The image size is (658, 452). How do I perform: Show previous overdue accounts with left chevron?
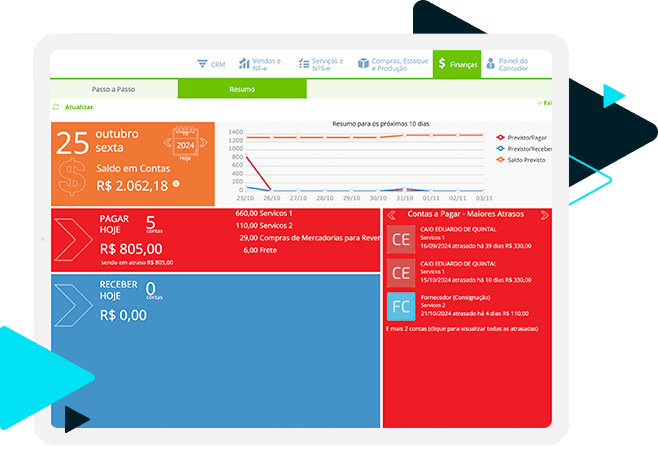tap(391, 215)
